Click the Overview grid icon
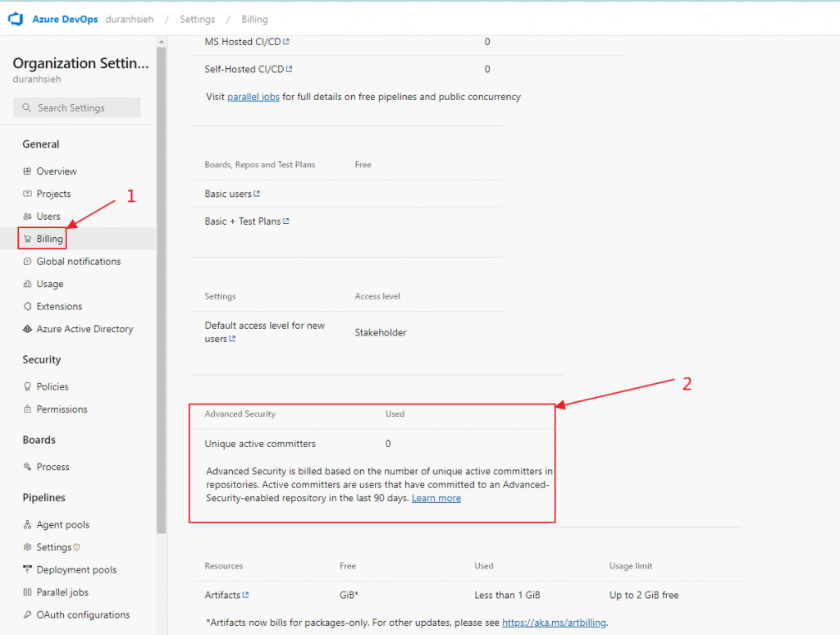840x635 pixels. click(27, 171)
